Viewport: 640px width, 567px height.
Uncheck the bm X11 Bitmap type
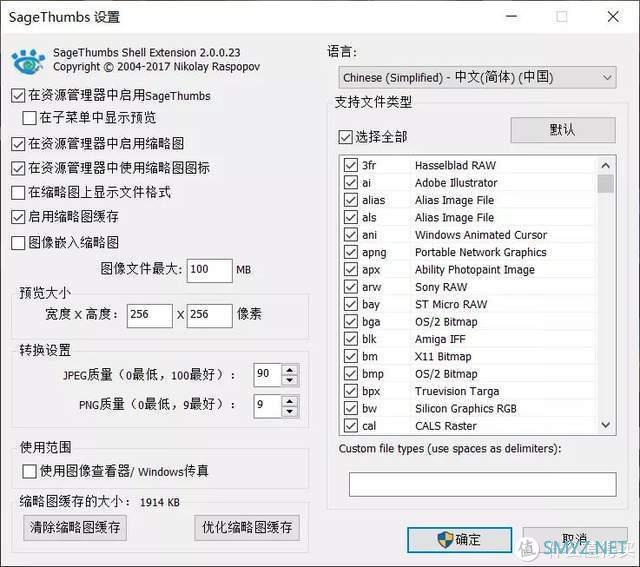coord(351,356)
